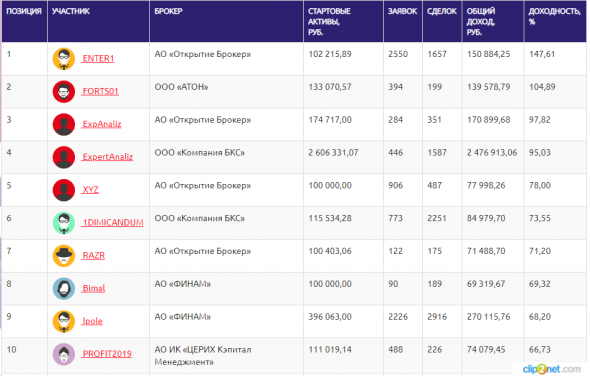Click the СТАРТОВЫЕ АКТИВЫ column header

pos(329,22)
